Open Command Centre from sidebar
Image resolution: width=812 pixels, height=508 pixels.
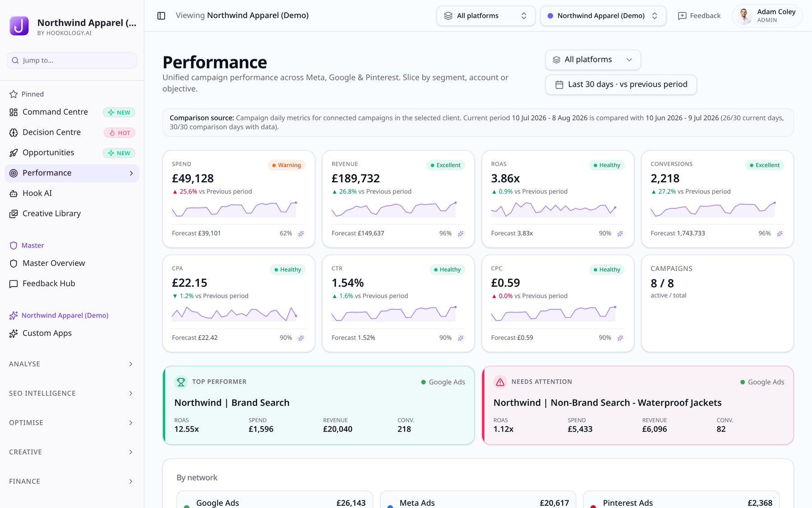(72, 112)
